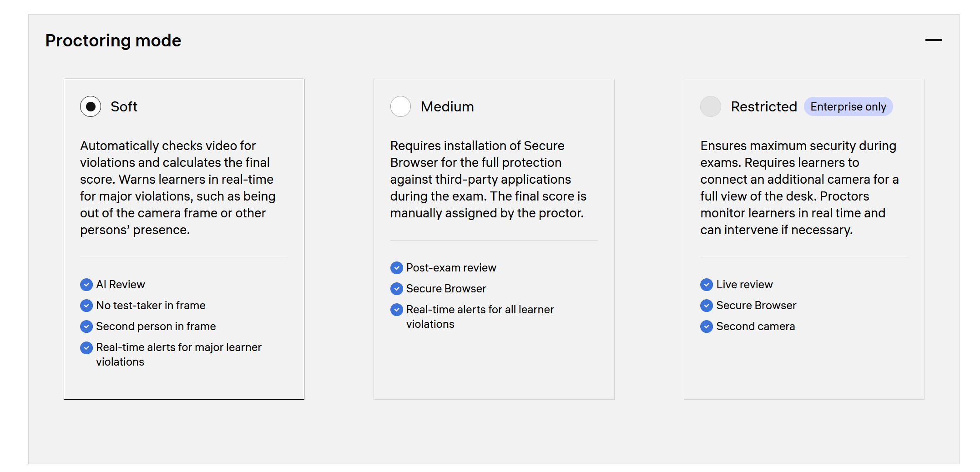The image size is (980, 472).
Task: Click the Second person in frame check icon
Action: pyautogui.click(x=86, y=326)
